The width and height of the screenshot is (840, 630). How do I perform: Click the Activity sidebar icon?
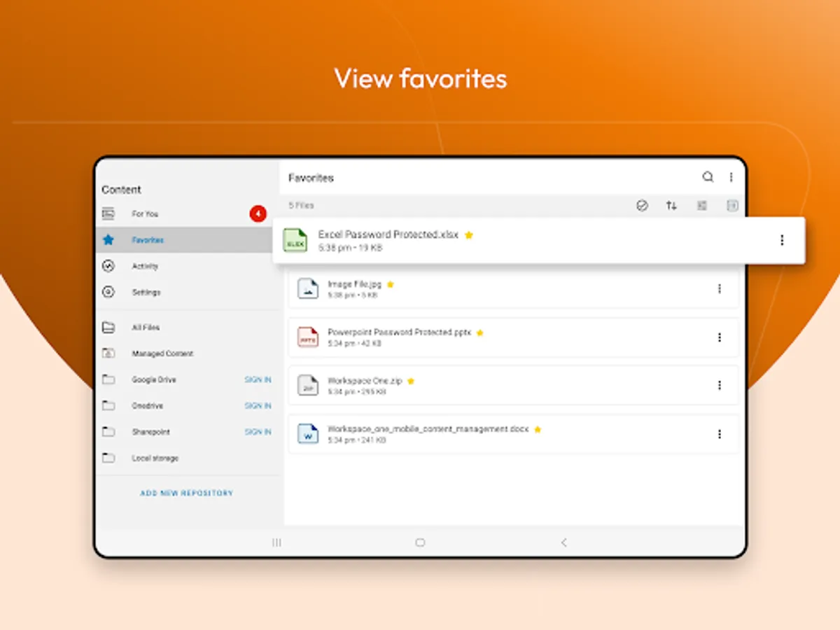(x=108, y=266)
